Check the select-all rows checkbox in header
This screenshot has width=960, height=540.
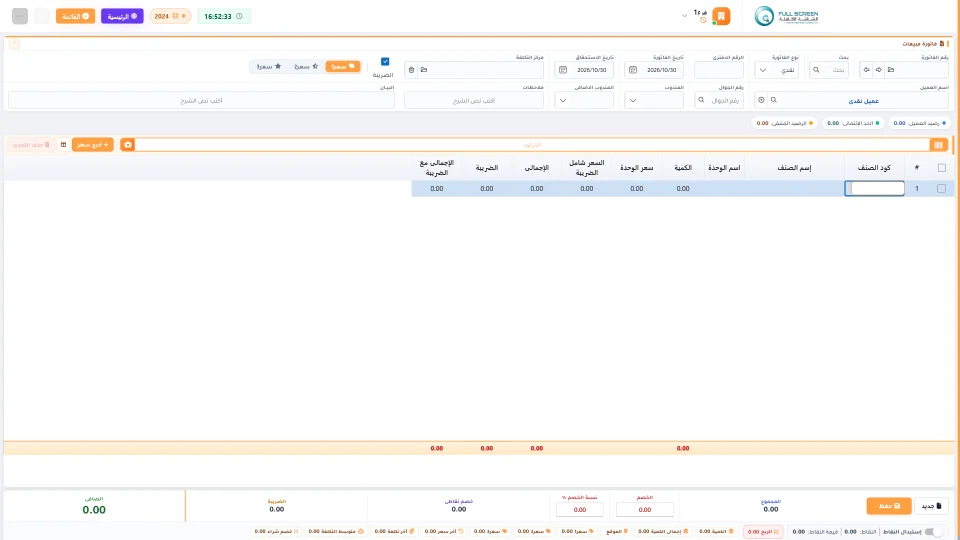(942, 168)
